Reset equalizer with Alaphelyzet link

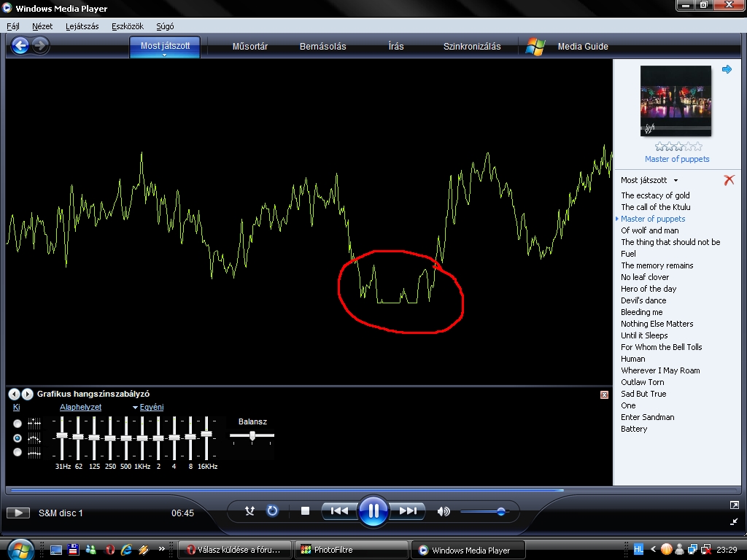(80, 407)
